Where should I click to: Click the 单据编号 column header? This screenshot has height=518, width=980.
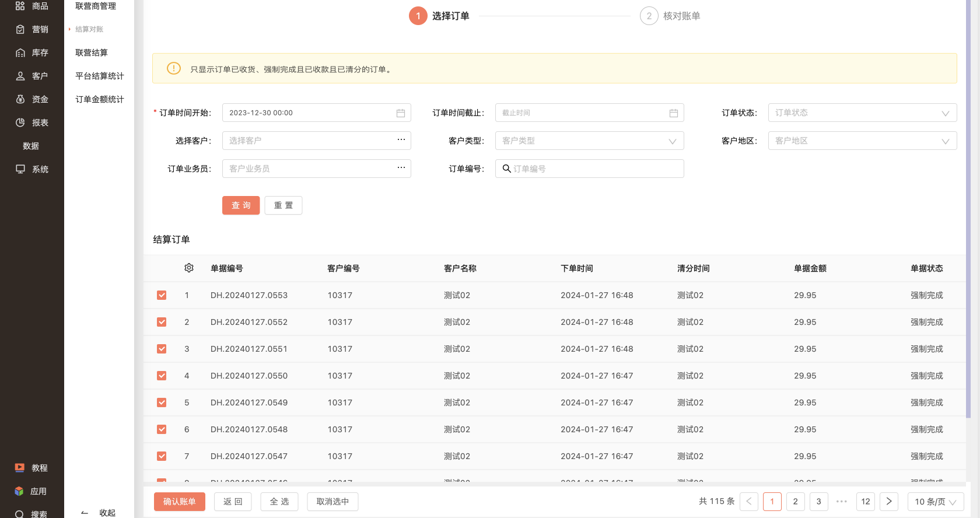pos(227,268)
